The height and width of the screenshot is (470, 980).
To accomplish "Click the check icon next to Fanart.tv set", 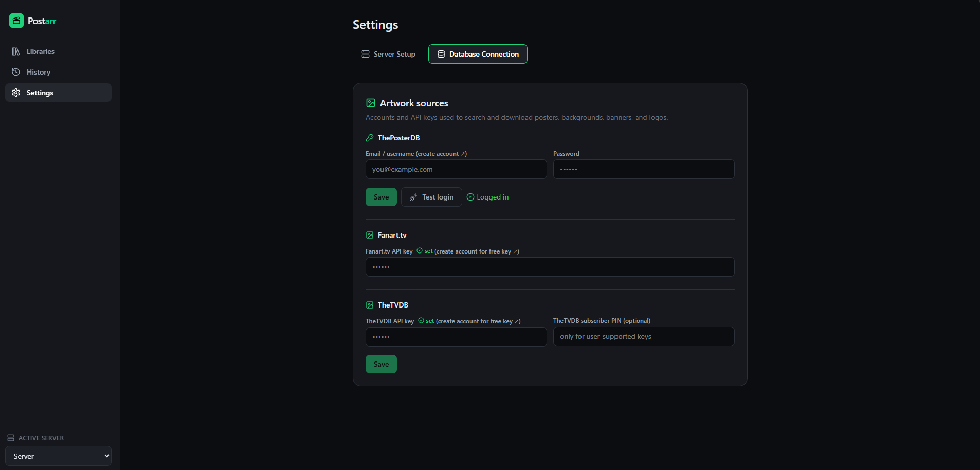I will 420,251.
